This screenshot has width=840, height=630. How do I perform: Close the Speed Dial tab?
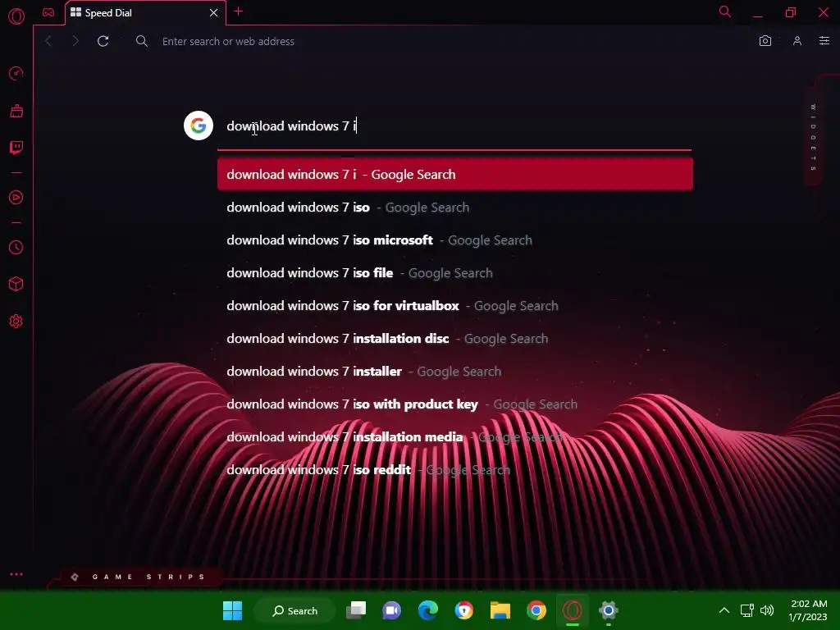pos(214,12)
